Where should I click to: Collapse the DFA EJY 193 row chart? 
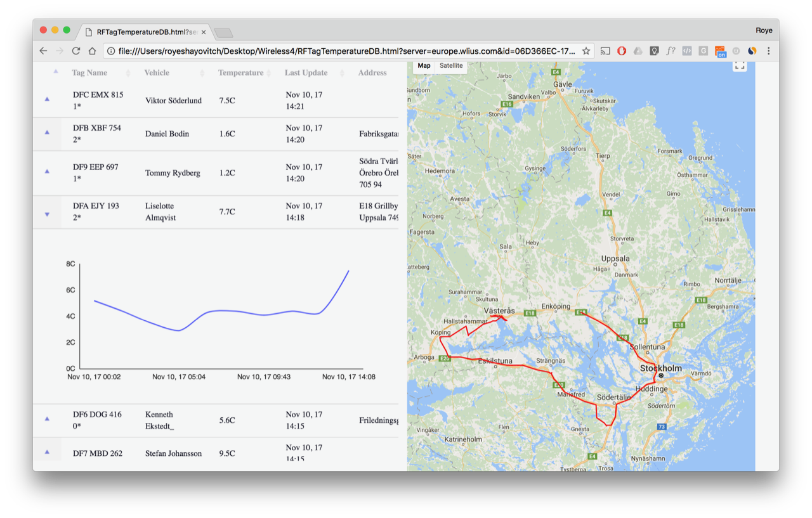(47, 214)
